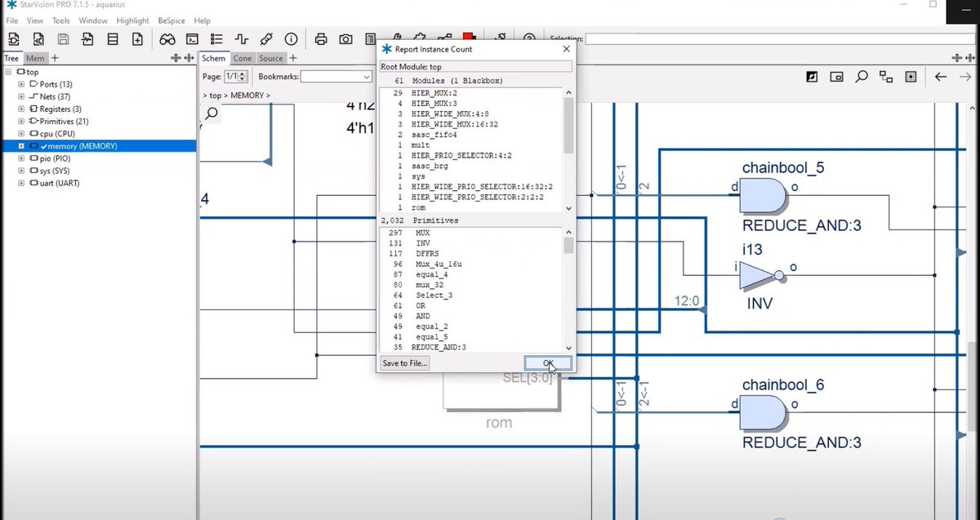Expand the uart (UART) node

coord(22,183)
